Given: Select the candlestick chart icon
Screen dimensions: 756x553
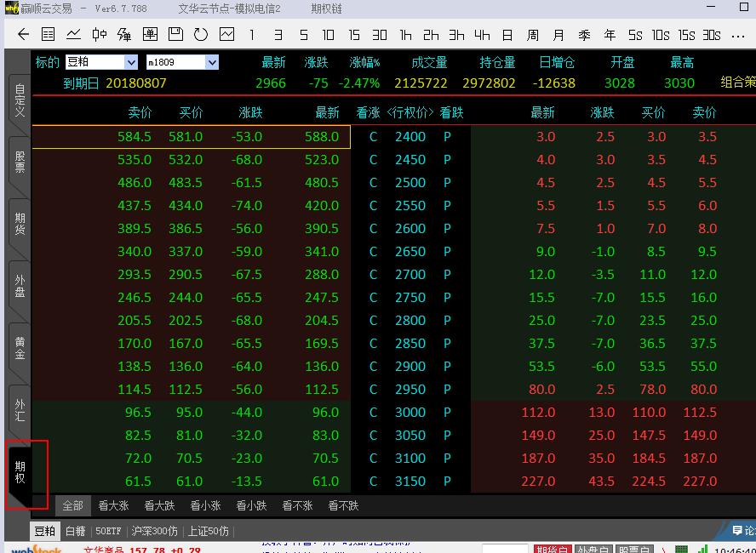Looking at the screenshot, I should coord(100,35).
